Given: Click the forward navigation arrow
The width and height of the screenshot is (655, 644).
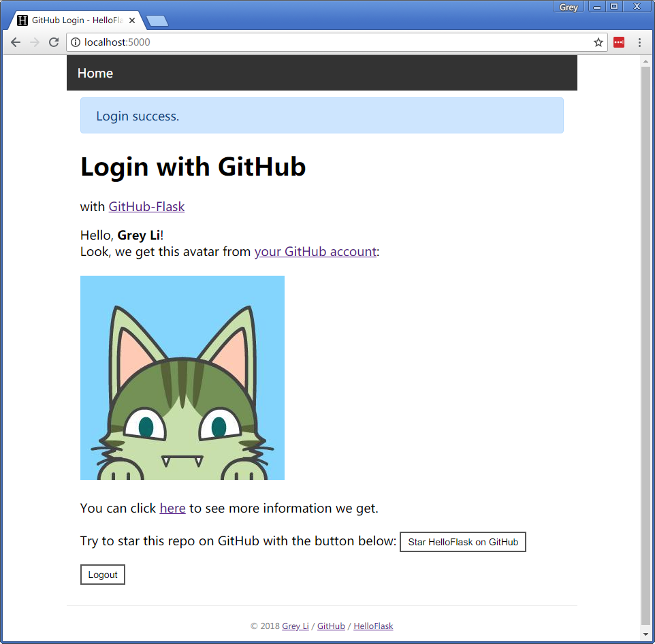Looking at the screenshot, I should (34, 42).
